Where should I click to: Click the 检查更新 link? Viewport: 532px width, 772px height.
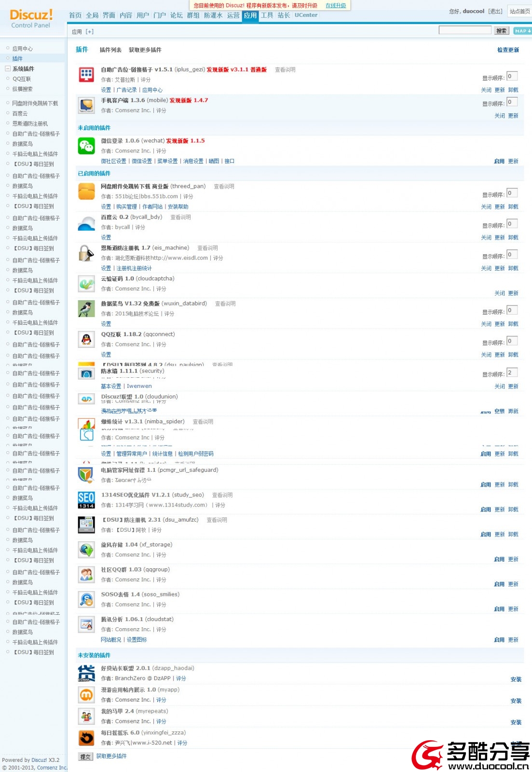508,50
